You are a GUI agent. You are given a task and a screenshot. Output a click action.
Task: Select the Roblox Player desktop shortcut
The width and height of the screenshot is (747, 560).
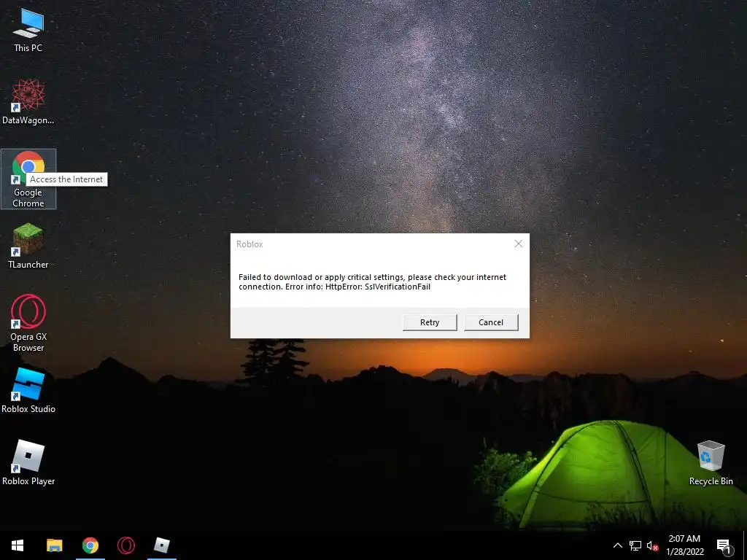point(28,463)
